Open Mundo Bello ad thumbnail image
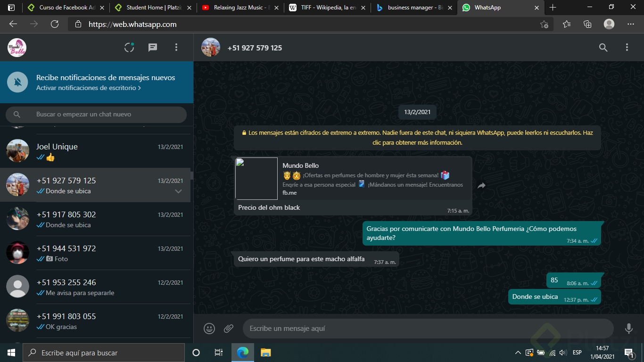Screen dimensions: 644x362 pyautogui.click(x=256, y=179)
